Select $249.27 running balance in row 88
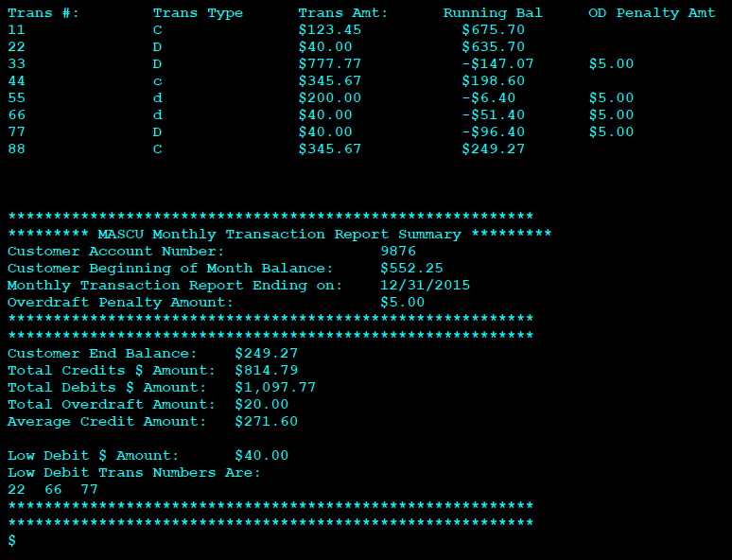 click(493, 149)
